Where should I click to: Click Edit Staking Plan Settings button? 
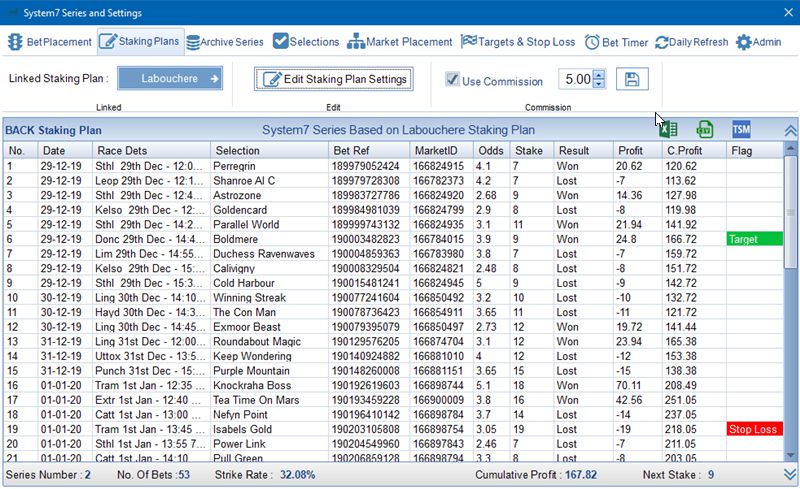334,79
